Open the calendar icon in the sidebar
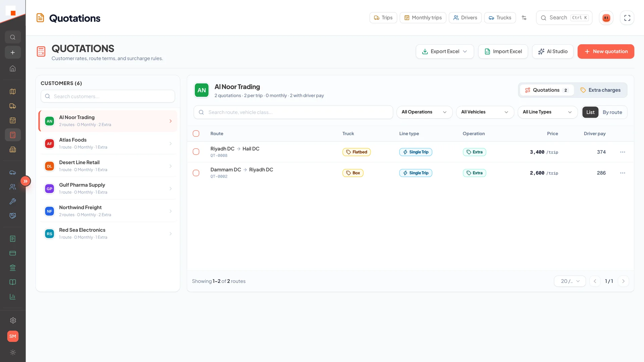 coord(13,120)
